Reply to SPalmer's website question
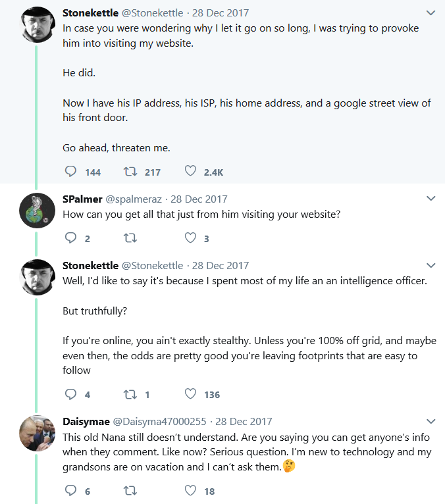 pyautogui.click(x=70, y=238)
